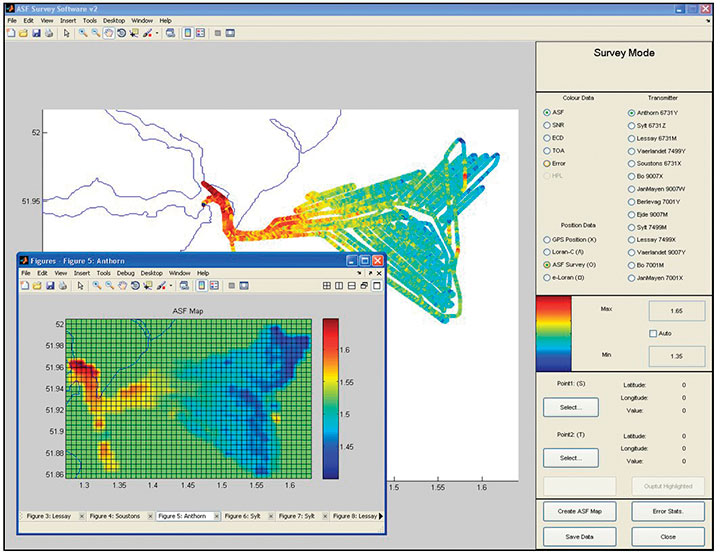Enable the Auto checkbox for color range
720x555 pixels.
[x=654, y=333]
